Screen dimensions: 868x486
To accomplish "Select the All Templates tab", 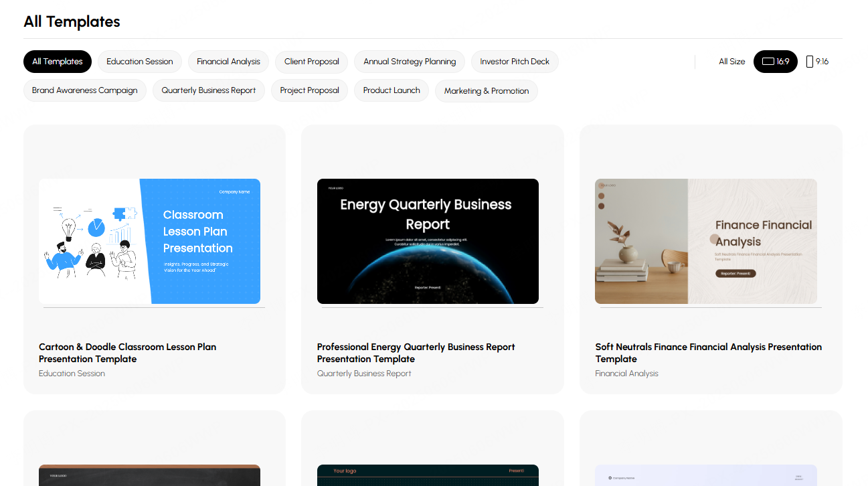I will pos(58,61).
